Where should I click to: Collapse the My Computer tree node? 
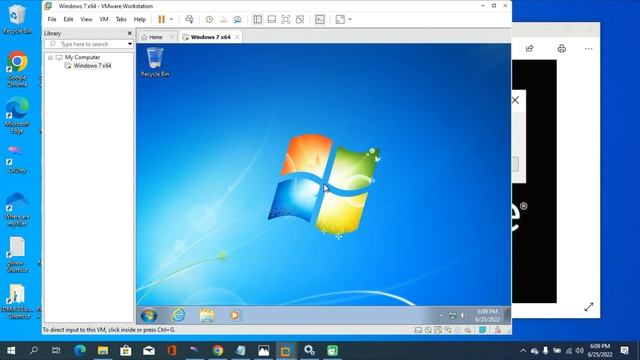click(x=50, y=58)
